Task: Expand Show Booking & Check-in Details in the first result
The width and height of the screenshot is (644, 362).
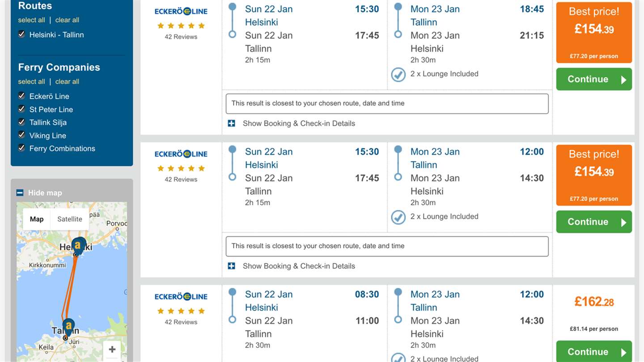Action: (298, 123)
